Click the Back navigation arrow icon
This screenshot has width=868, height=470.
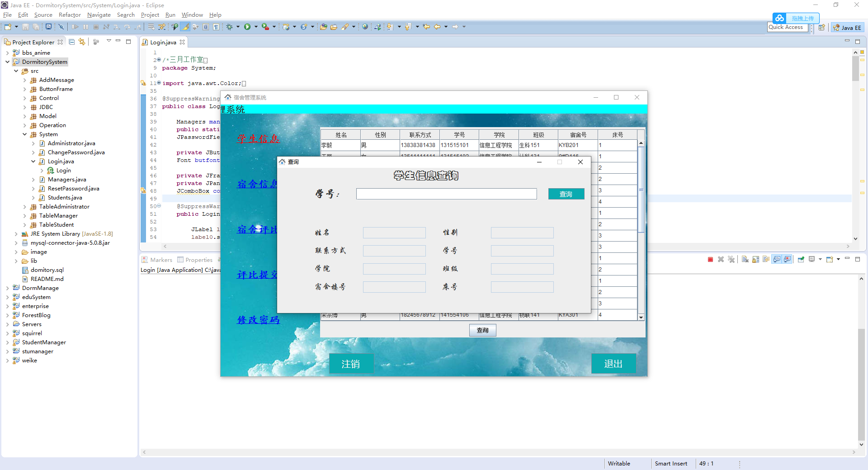[437, 27]
